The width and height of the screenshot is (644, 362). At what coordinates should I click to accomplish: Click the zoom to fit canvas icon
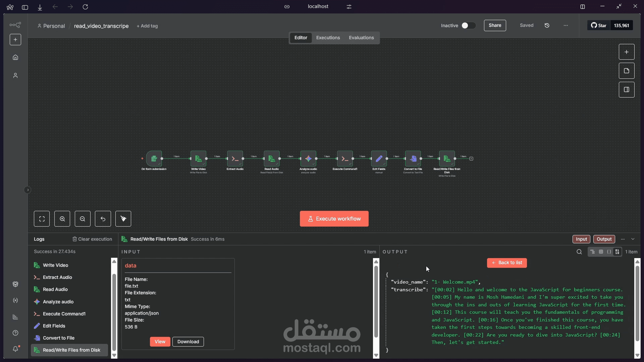(42, 219)
